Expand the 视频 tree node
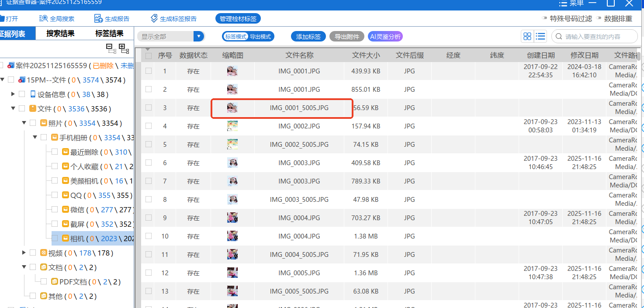Viewport: 644px width, 308px height. [24, 253]
